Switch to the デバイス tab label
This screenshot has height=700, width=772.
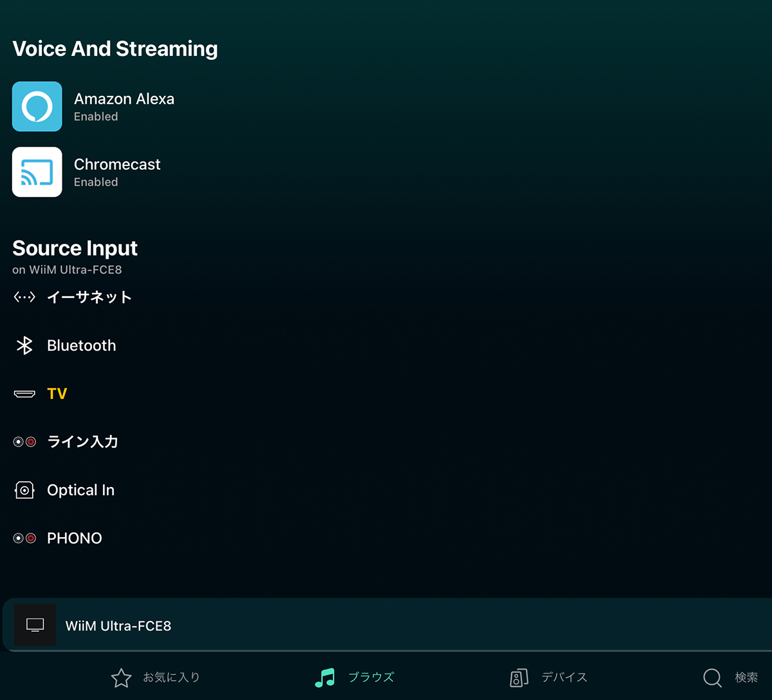[x=564, y=677]
